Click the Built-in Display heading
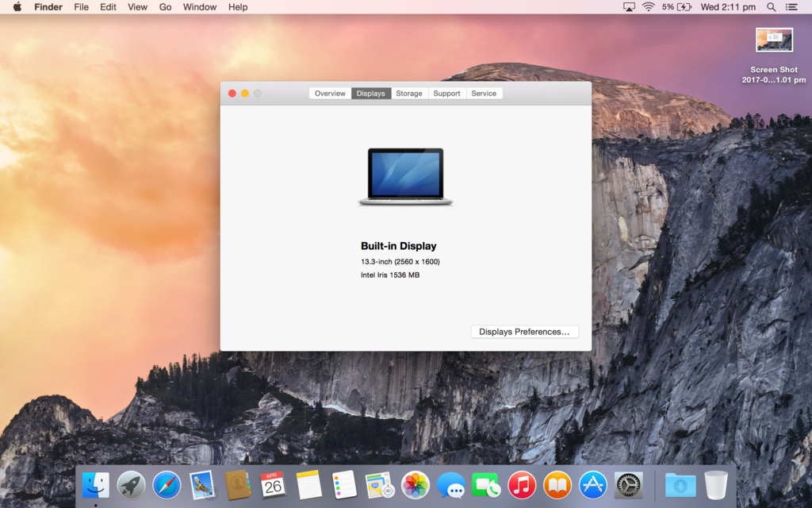The width and height of the screenshot is (812, 508). click(x=399, y=246)
